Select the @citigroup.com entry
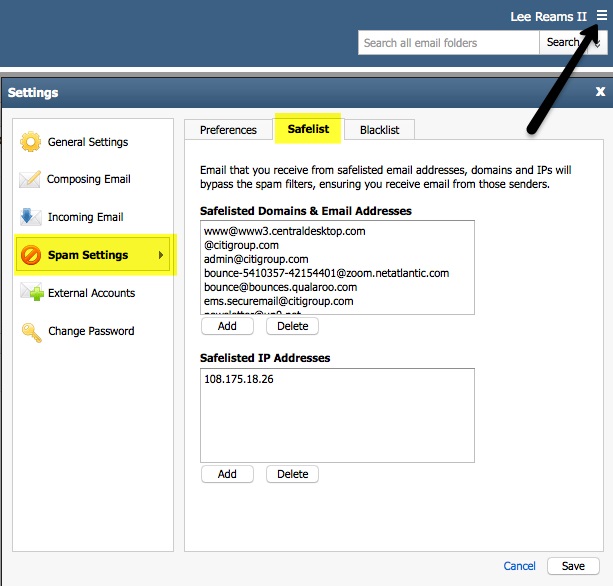 pyautogui.click(x=241, y=245)
